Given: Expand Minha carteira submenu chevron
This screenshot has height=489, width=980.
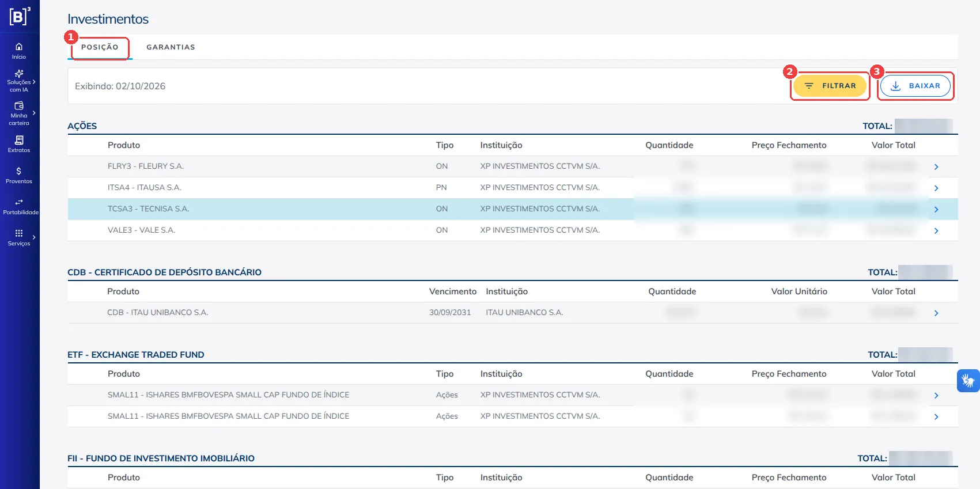Looking at the screenshot, I should [x=34, y=113].
